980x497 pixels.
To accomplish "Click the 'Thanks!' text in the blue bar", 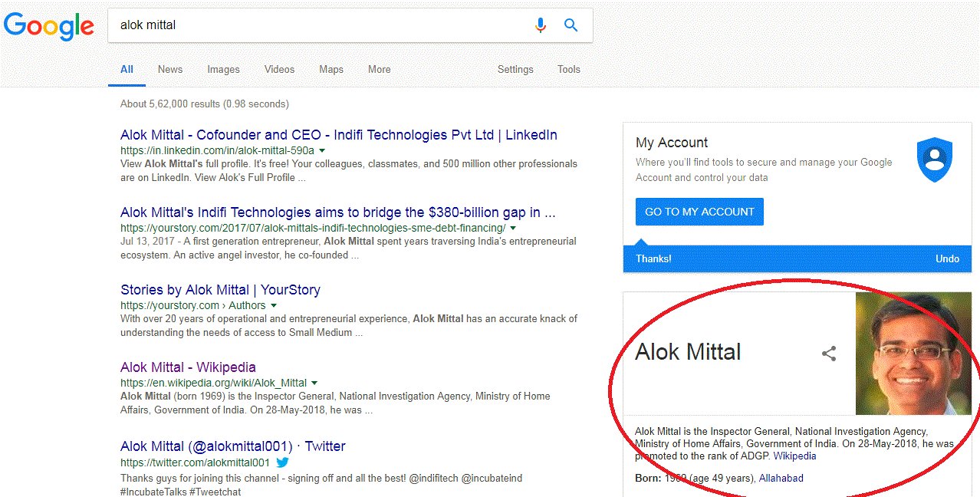I will (x=653, y=258).
